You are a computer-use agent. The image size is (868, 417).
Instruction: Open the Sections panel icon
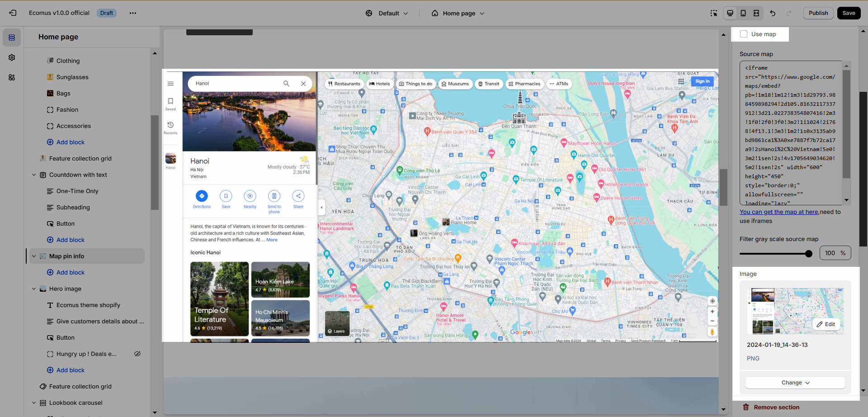[12, 38]
